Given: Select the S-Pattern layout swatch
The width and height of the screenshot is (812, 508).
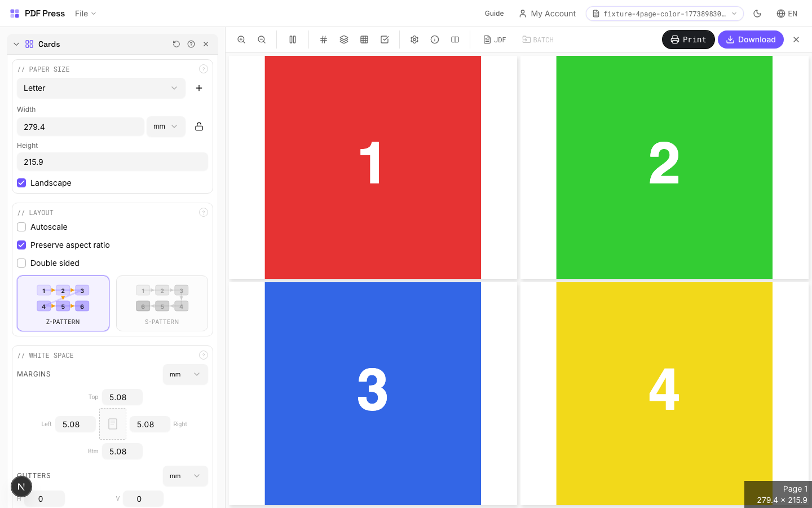Looking at the screenshot, I should [x=162, y=303].
